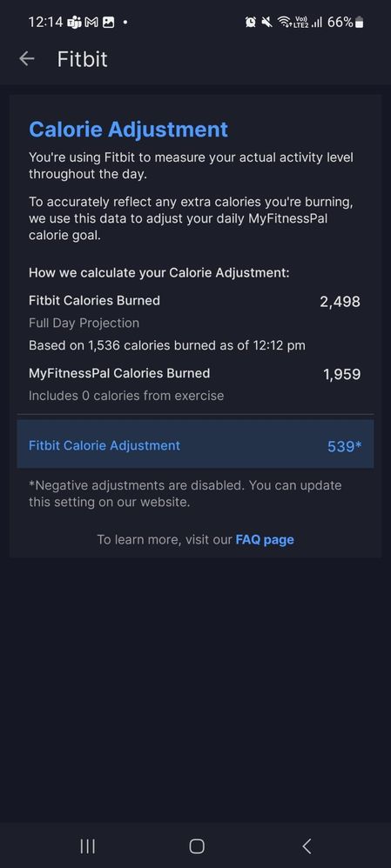This screenshot has width=391, height=868.
Task: Tap the MyFitnessPal Calories Burned label
Action: click(x=119, y=373)
